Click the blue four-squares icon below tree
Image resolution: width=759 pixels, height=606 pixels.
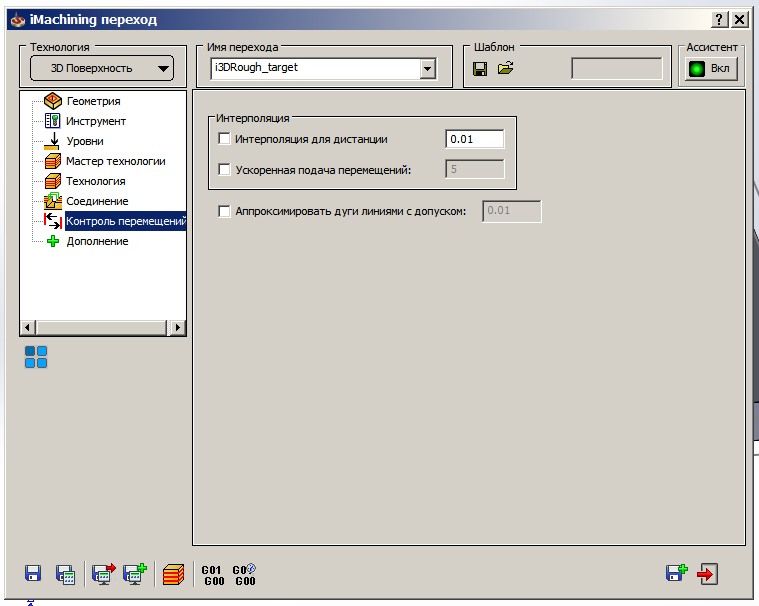[x=36, y=357]
